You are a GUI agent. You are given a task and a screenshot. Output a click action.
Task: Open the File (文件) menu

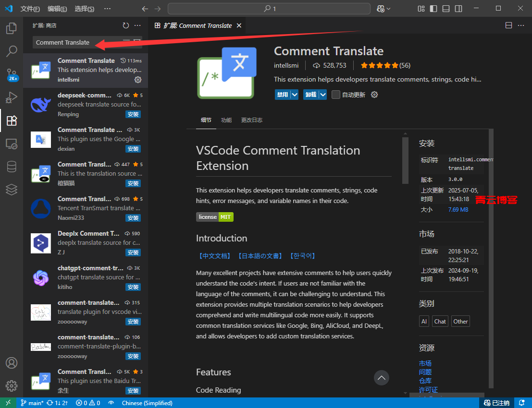click(x=30, y=9)
